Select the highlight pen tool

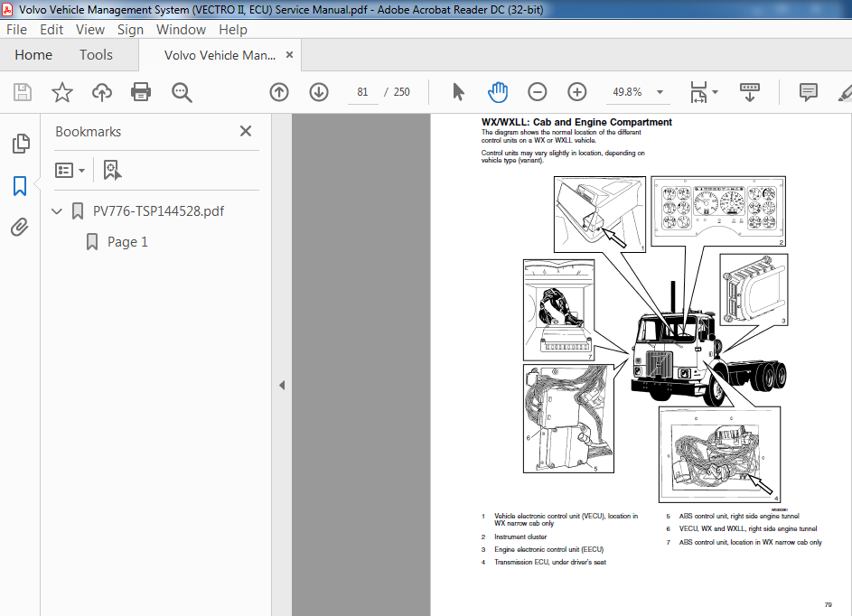845,92
